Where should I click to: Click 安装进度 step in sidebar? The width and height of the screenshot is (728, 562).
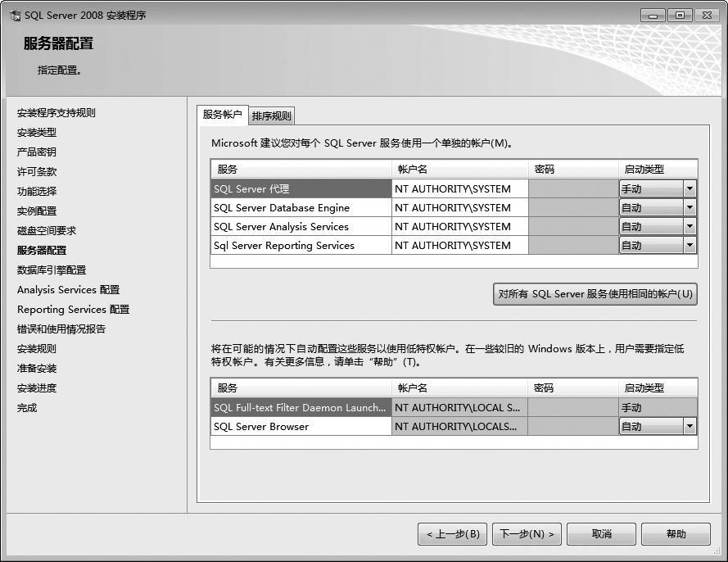point(37,388)
